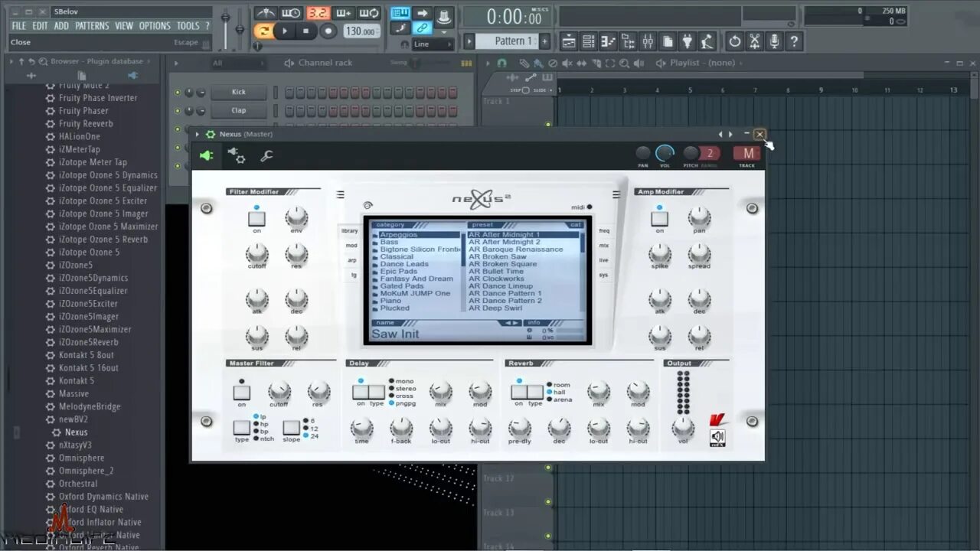
Task: Toggle the Reverb on switch
Action: click(x=519, y=393)
